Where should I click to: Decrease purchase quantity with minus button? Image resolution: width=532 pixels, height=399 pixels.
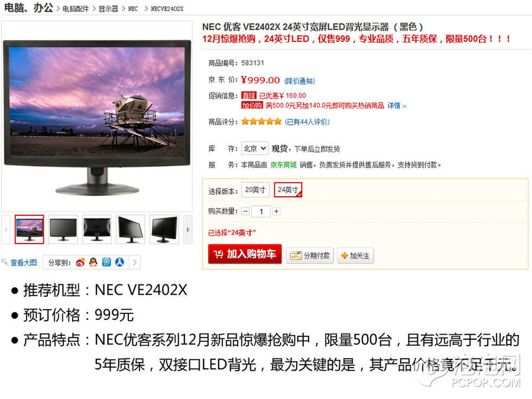pyautogui.click(x=246, y=211)
